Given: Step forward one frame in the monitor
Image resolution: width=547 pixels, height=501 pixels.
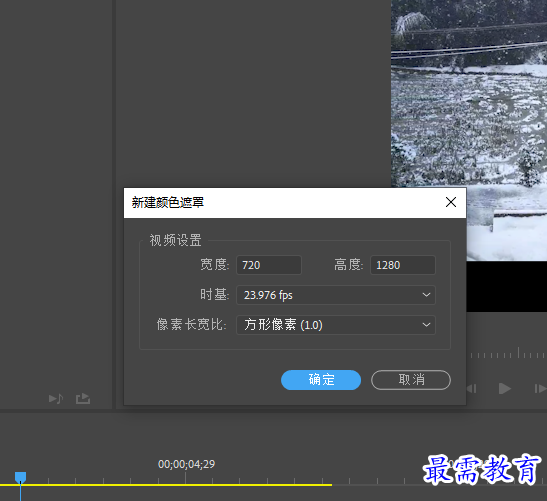Looking at the screenshot, I should coord(540,388).
